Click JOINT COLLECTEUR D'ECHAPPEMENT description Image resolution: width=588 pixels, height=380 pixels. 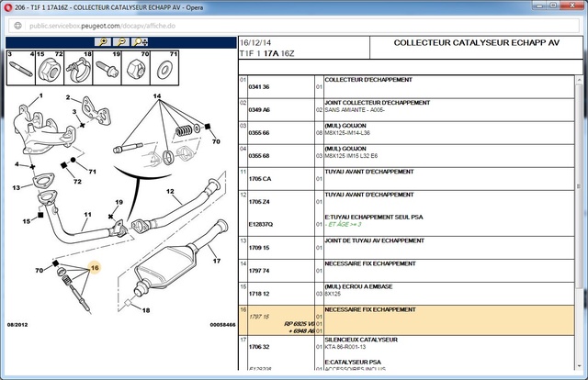pos(378,103)
